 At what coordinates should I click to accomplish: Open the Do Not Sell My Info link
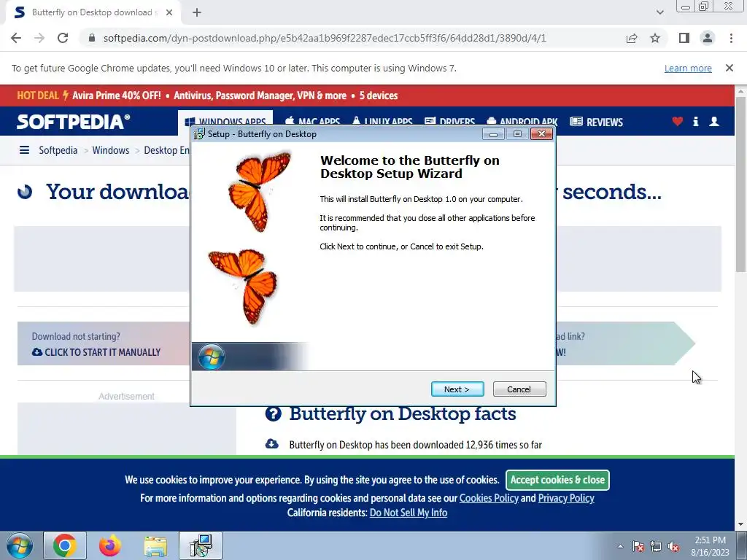[409, 513]
